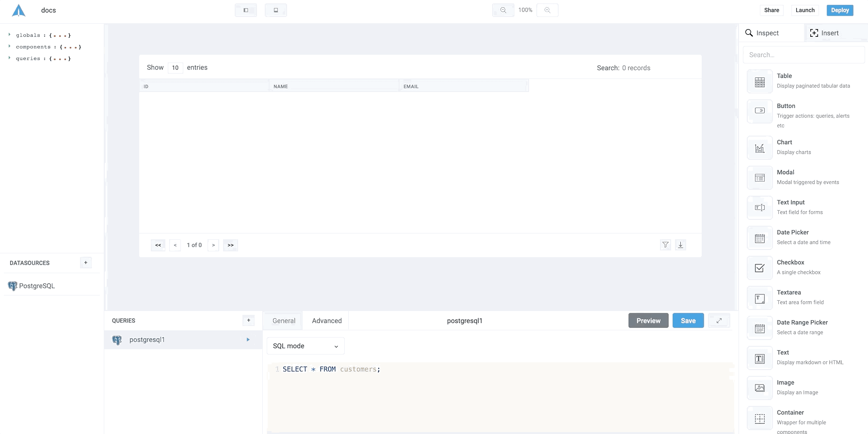Click the zoom in magnifier icon
The image size is (868, 434).
pyautogui.click(x=547, y=10)
